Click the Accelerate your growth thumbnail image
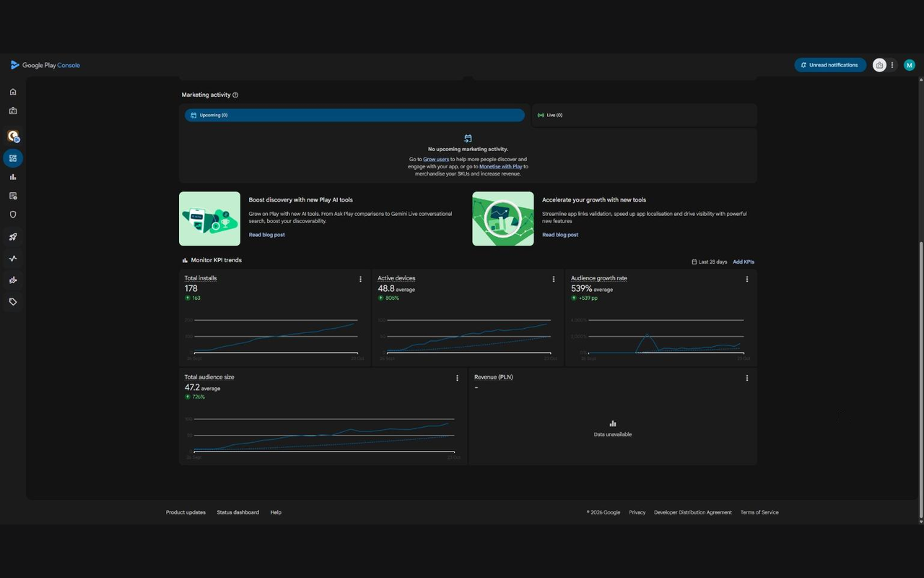Screen dimensions: 924x578 tap(503, 219)
